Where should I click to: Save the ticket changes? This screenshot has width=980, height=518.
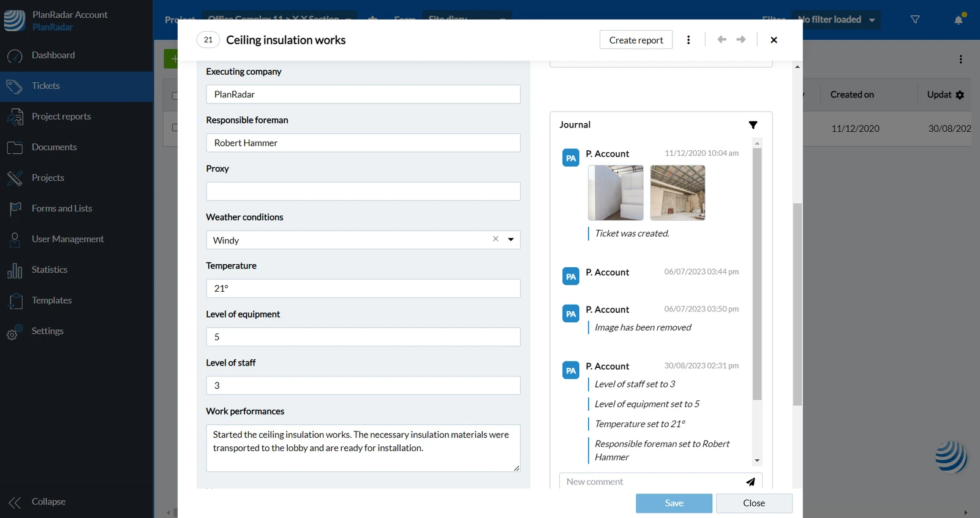[x=674, y=503]
